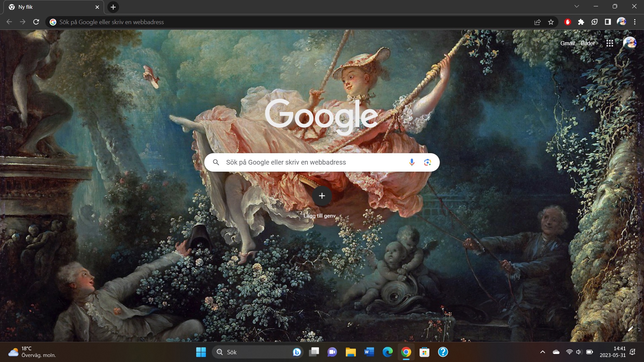644x362 pixels.
Task: Open File Explorer from taskbar
Action: point(351,352)
